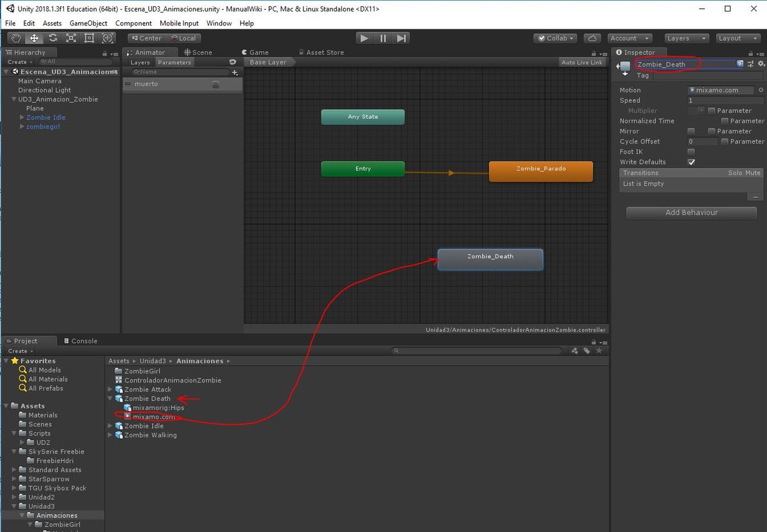Screen dimensions: 767x532
Task: Click the Motion object picker circle
Action: [760, 90]
